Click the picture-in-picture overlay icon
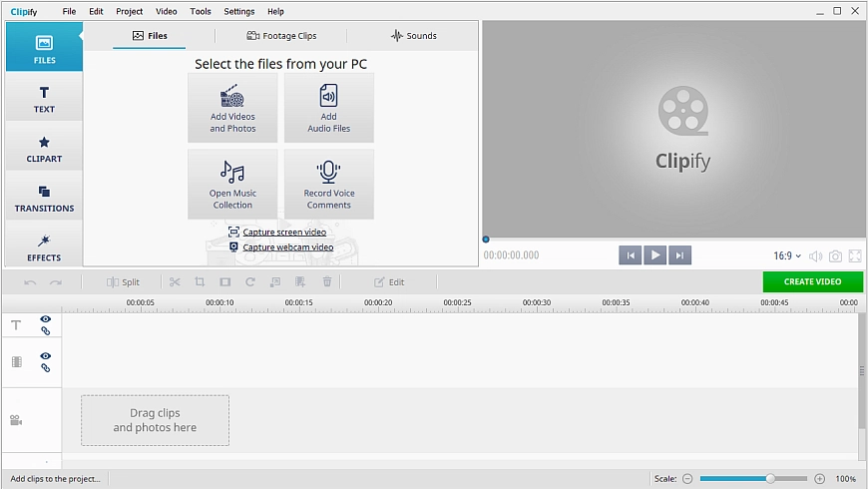The height and width of the screenshot is (491, 868). (x=275, y=282)
